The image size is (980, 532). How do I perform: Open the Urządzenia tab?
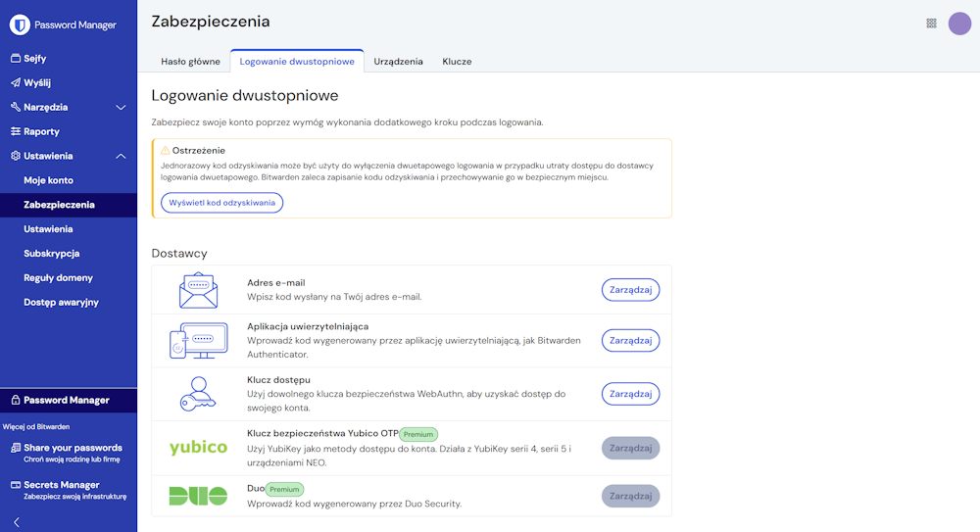click(398, 62)
